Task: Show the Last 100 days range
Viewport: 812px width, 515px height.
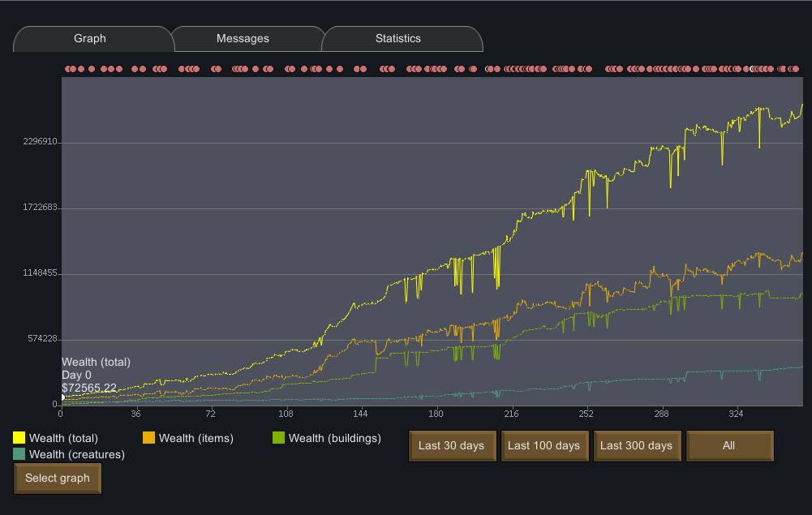Action: click(544, 445)
